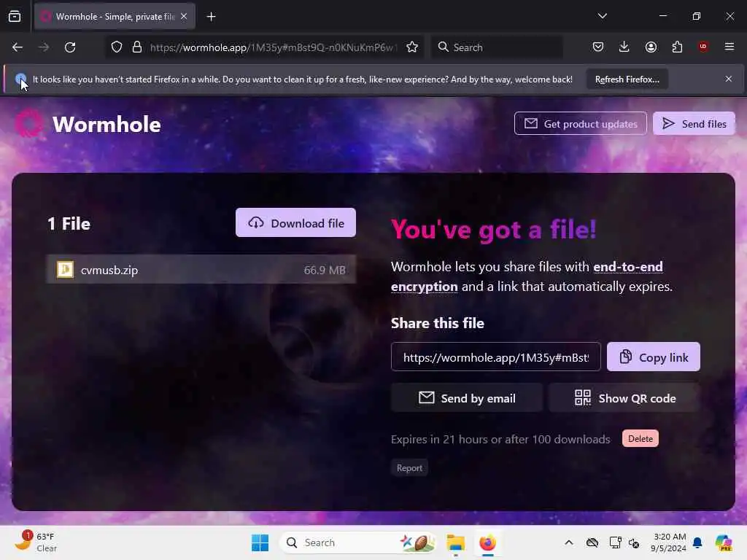Open Copilot preview icon in taskbar
The width and height of the screenshot is (747, 560).
724,542
